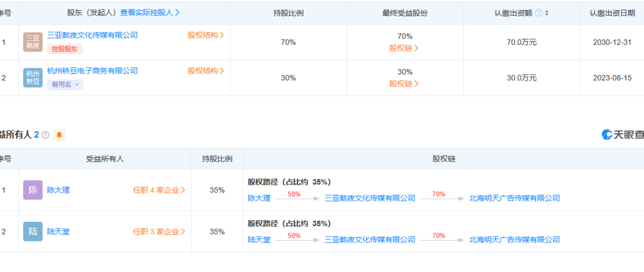Click the 杭州桥豆 company logo avatar

33,78
